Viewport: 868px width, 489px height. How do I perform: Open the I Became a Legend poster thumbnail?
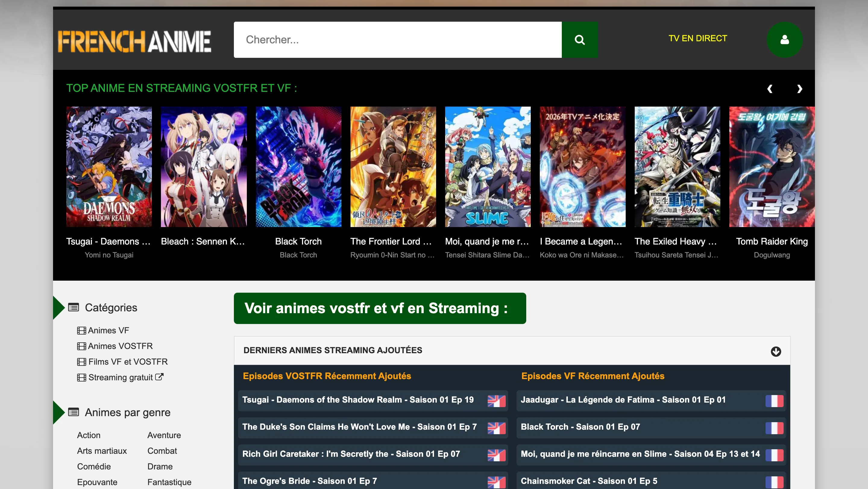pos(582,167)
